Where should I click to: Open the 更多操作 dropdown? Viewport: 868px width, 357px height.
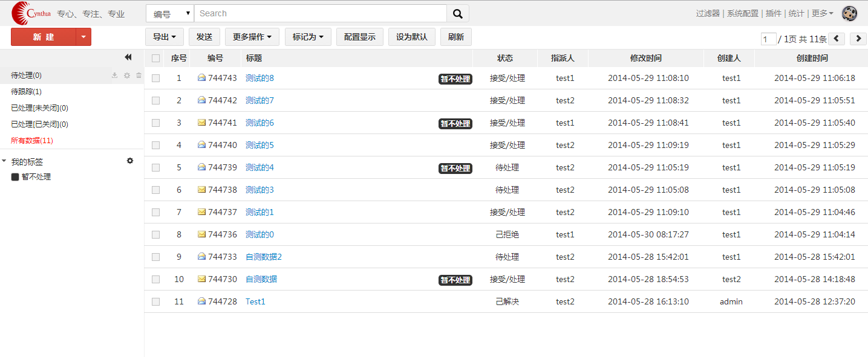[x=252, y=36]
